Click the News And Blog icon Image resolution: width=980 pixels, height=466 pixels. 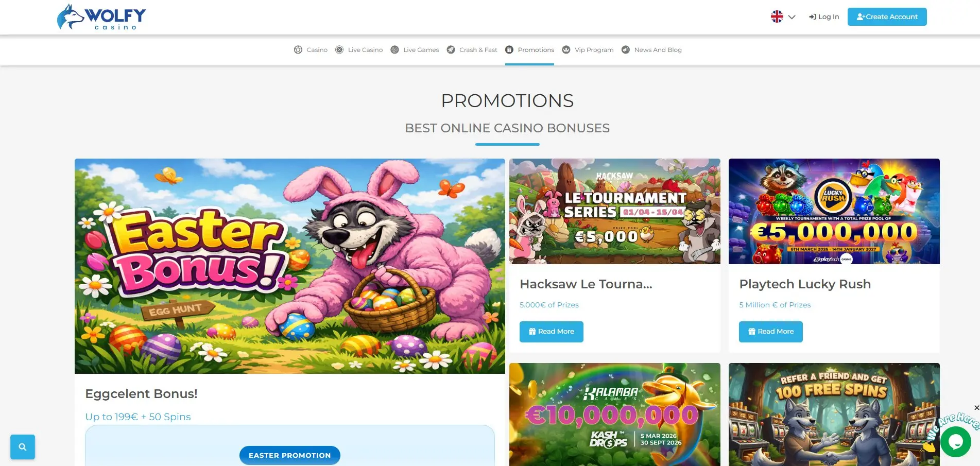(626, 50)
